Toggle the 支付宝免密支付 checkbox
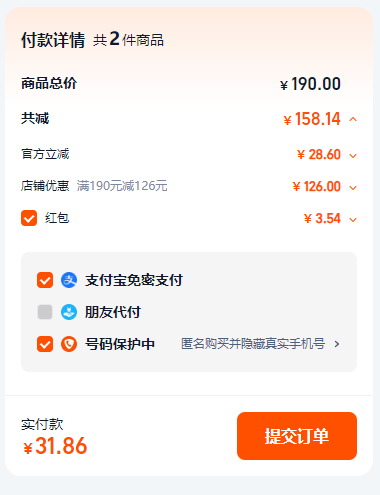Viewport: 380px width, 495px height. [45, 280]
